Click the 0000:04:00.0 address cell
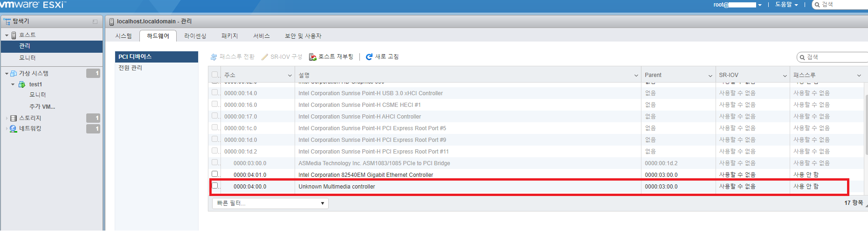868x231 pixels. [x=250, y=187]
